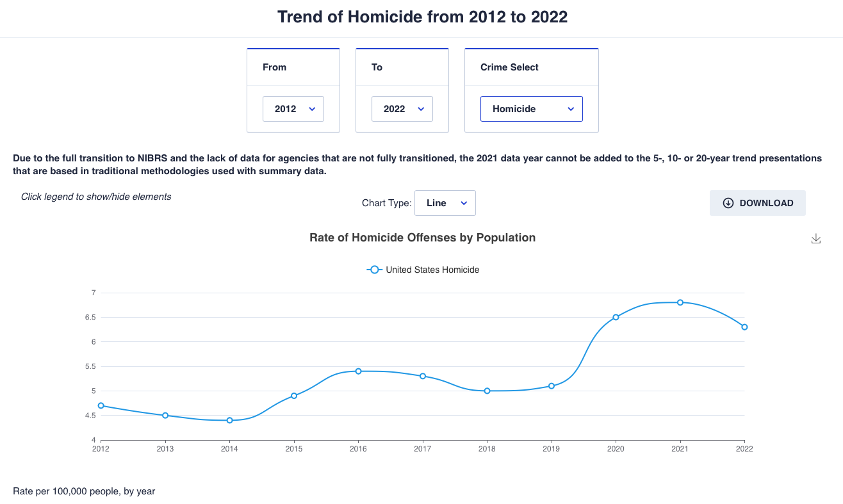Image resolution: width=843 pixels, height=504 pixels.
Task: Expand the Crime Select Homicide dropdown
Action: coord(532,109)
